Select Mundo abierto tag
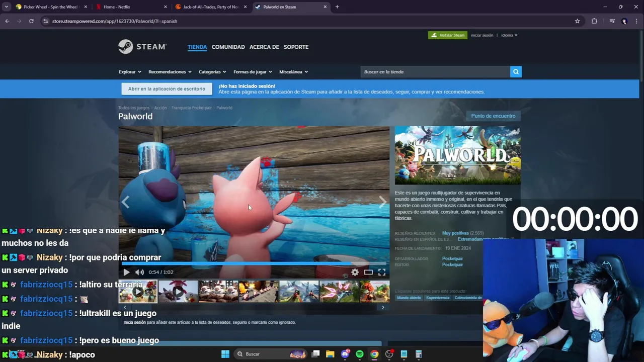 pos(409,298)
